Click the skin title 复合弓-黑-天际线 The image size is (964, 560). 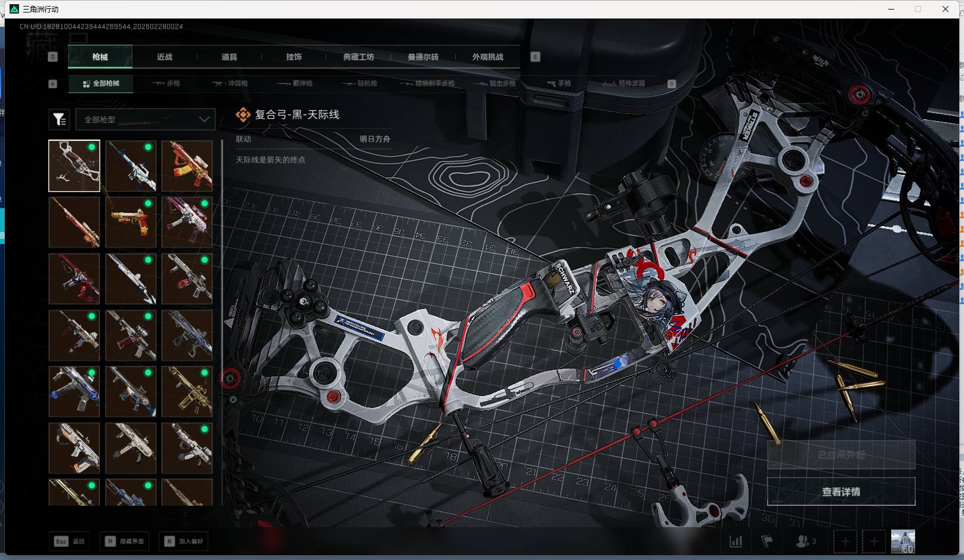(297, 115)
